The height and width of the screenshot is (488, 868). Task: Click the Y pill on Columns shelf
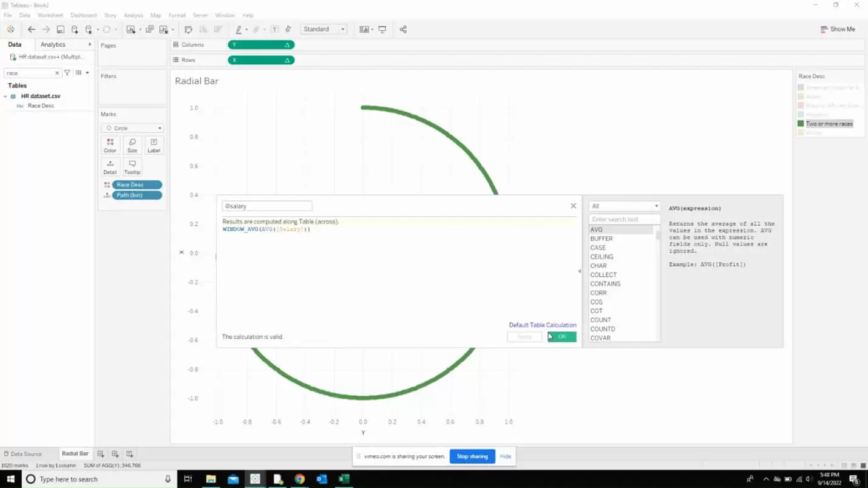(x=261, y=45)
